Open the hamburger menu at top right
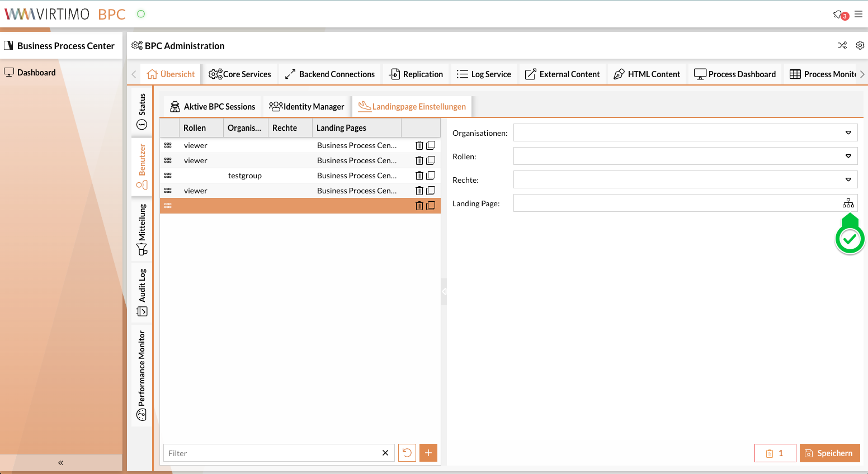Viewport: 868px width, 474px height. pos(858,14)
